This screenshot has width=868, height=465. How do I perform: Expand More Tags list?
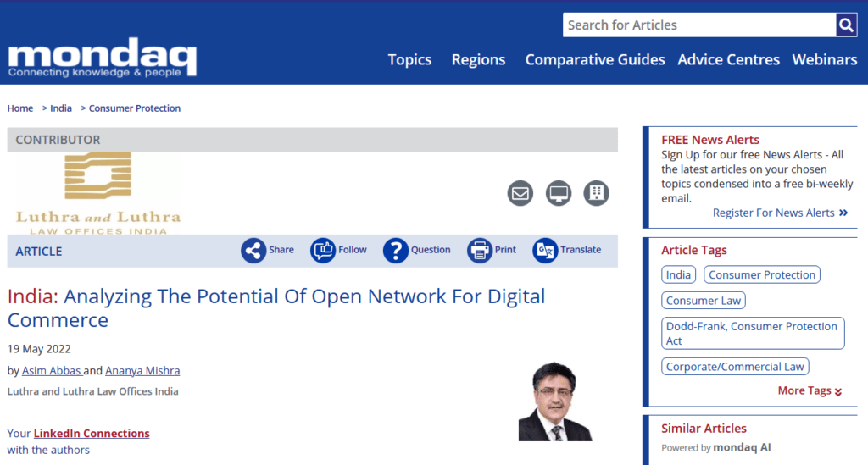click(810, 390)
